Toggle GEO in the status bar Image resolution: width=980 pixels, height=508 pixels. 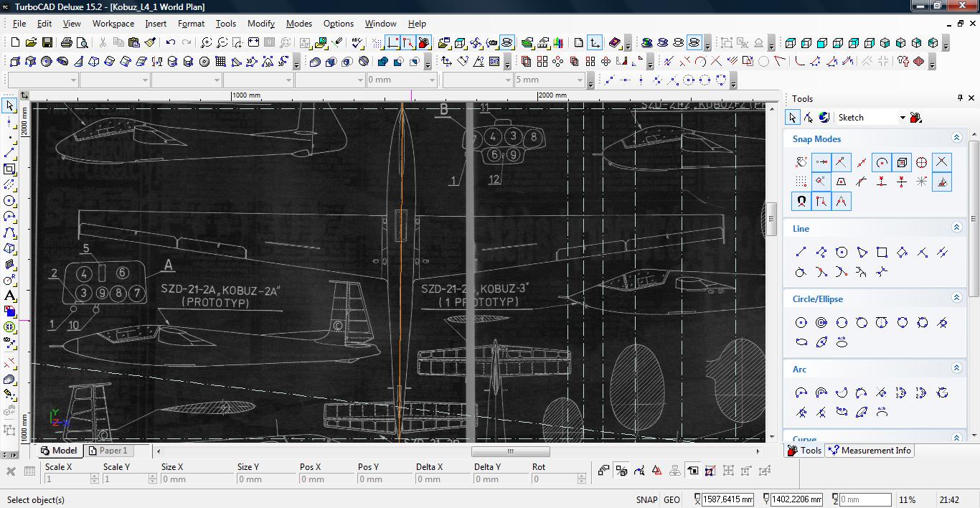(x=672, y=500)
